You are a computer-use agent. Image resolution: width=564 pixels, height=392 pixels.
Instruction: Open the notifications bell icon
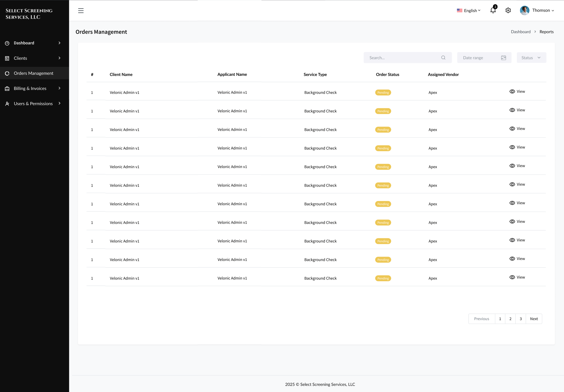(x=493, y=10)
